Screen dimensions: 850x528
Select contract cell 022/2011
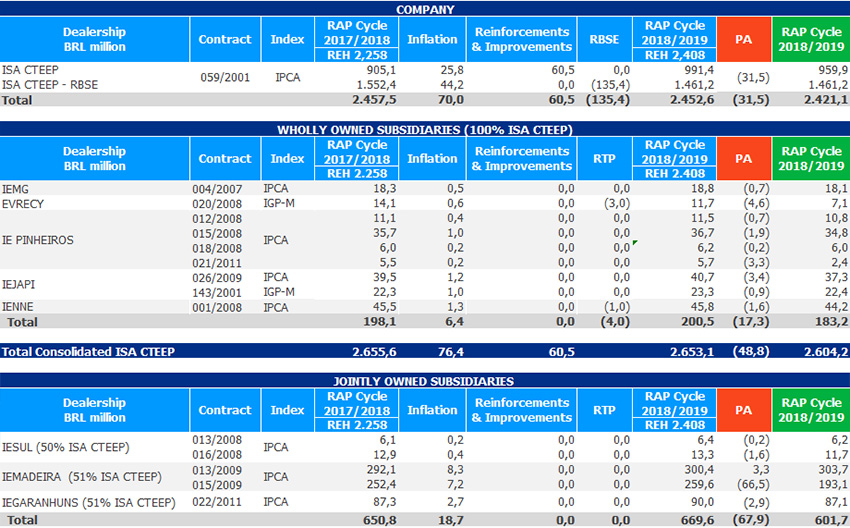pyautogui.click(x=217, y=502)
